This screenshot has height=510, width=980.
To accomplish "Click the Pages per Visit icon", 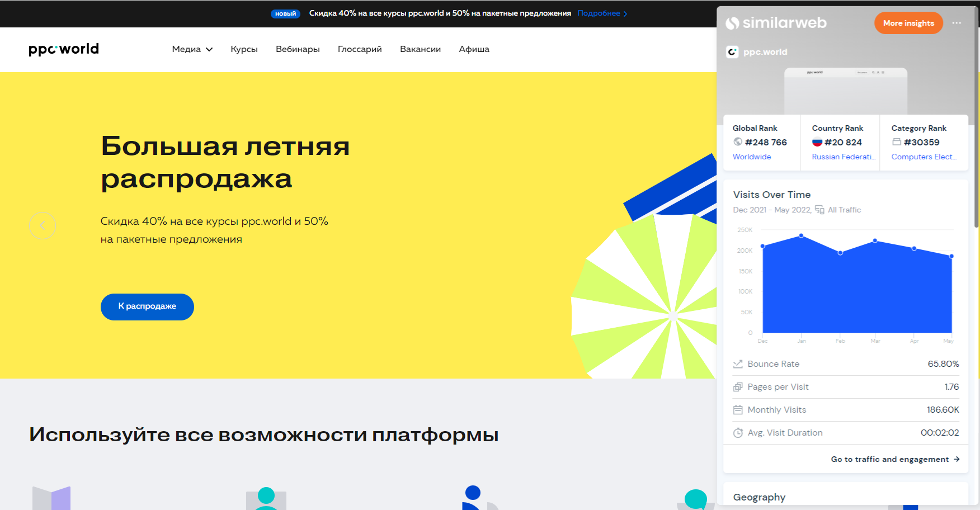I will tap(738, 387).
